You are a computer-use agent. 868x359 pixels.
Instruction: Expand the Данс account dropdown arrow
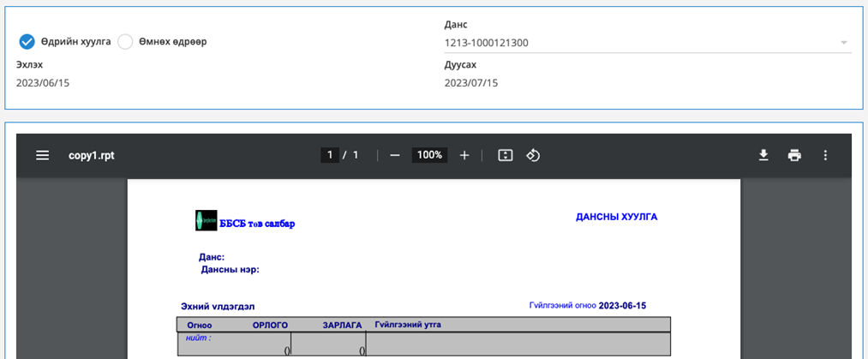pyautogui.click(x=844, y=43)
